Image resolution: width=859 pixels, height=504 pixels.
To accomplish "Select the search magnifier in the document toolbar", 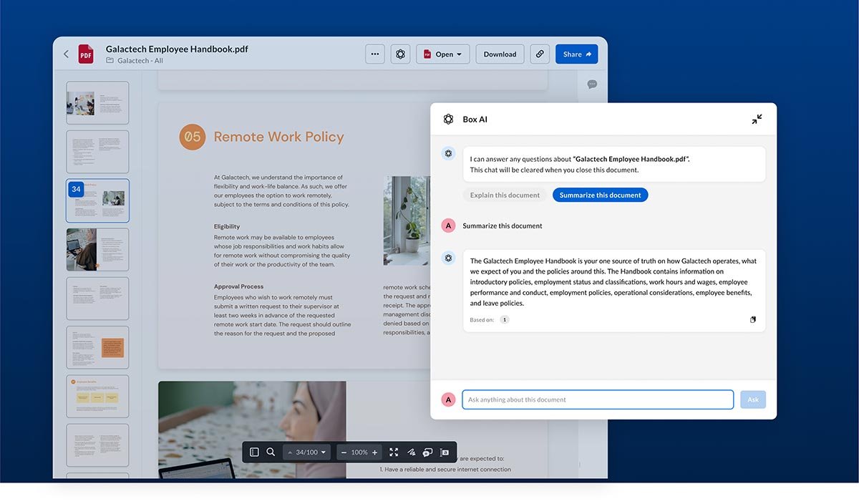I will click(x=271, y=452).
